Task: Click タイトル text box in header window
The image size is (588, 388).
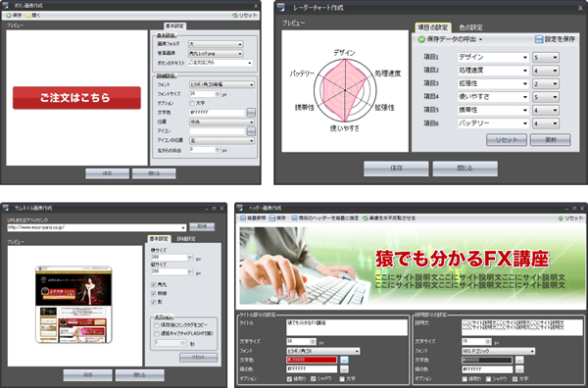Action: [347, 327]
